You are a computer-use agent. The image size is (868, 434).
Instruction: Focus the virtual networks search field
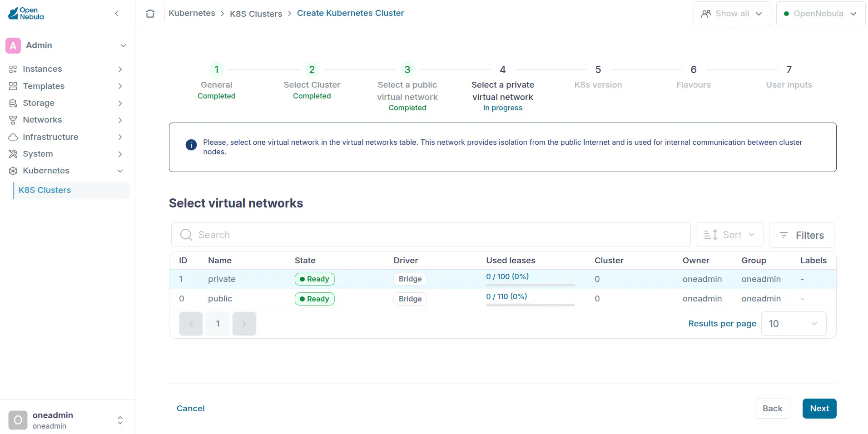431,235
